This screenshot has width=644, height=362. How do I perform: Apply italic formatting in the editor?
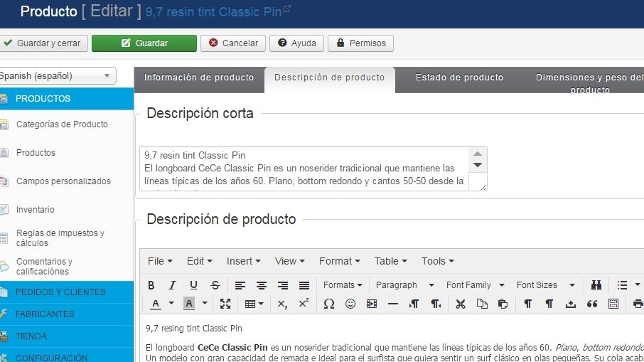tap(173, 285)
